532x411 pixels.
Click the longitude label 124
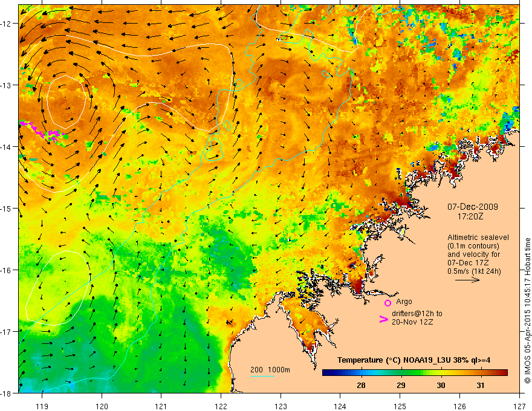(340, 406)
